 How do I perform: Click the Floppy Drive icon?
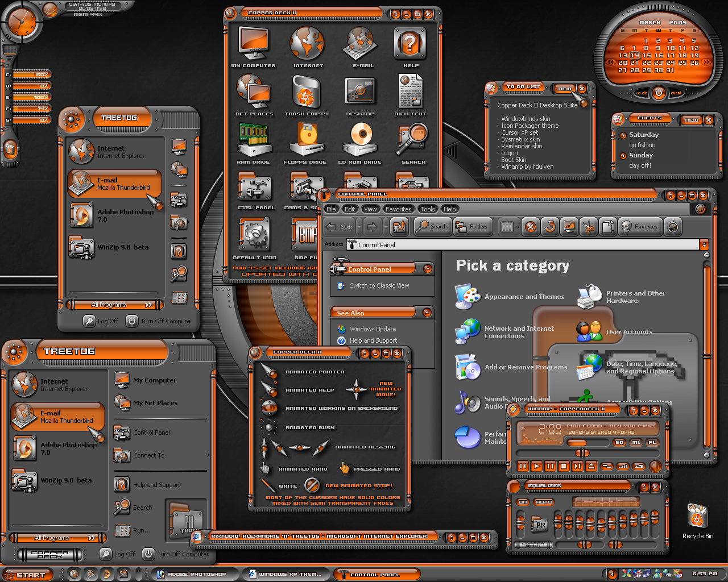click(x=307, y=140)
